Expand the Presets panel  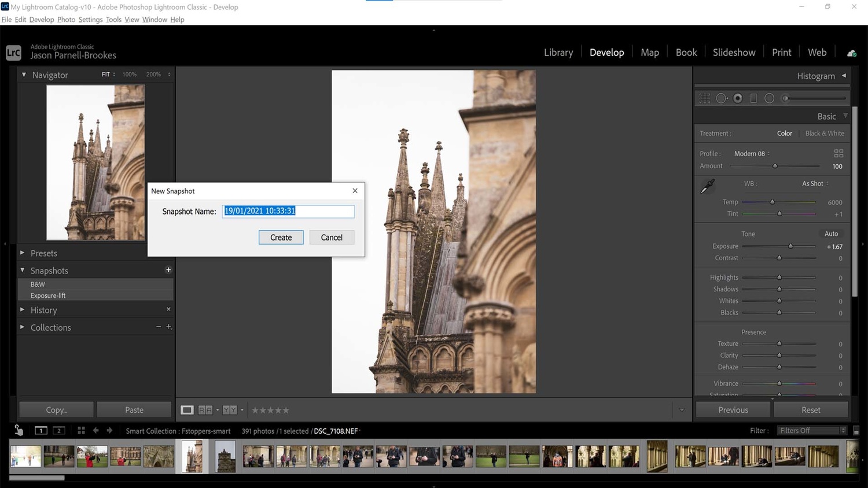pyautogui.click(x=44, y=253)
